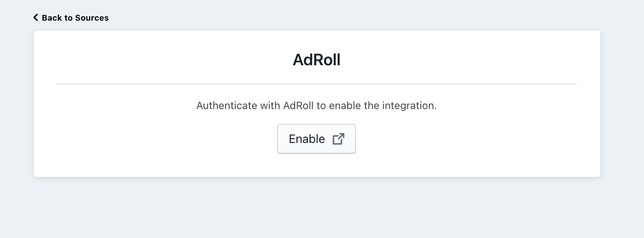644x238 pixels.
Task: Open AdRoll authentication with the Enable button
Action: [x=317, y=139]
